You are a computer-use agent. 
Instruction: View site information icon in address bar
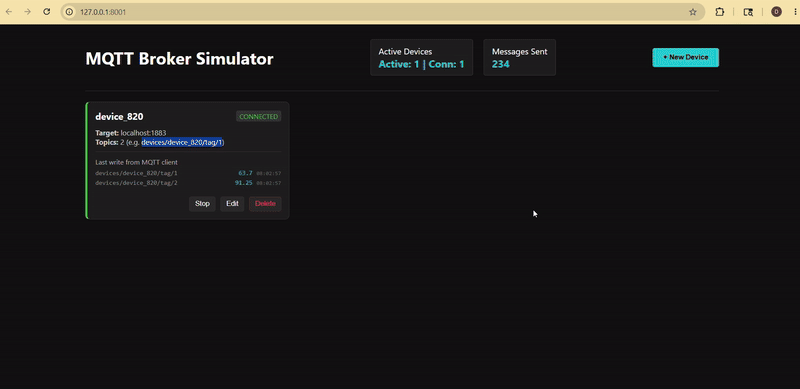(x=70, y=12)
